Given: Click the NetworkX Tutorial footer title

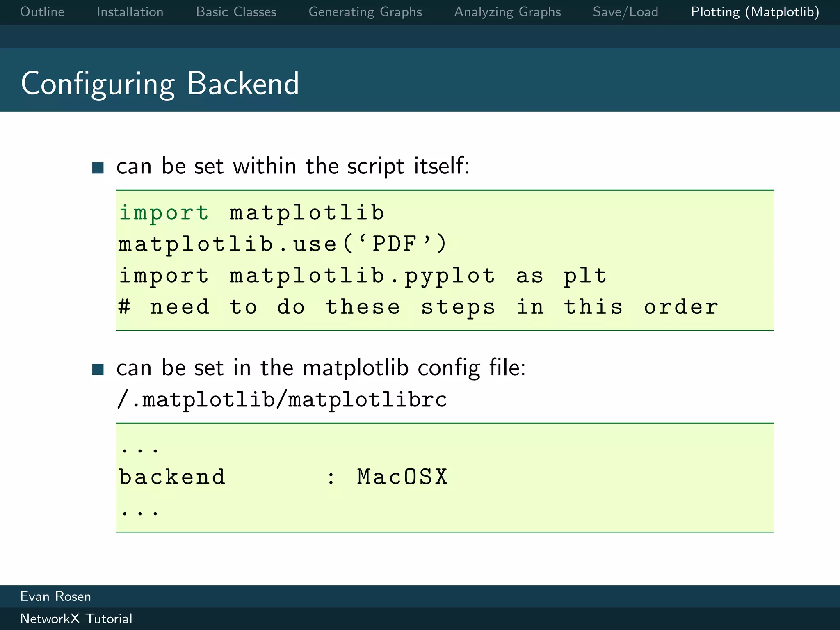Looking at the screenshot, I should [x=76, y=619].
